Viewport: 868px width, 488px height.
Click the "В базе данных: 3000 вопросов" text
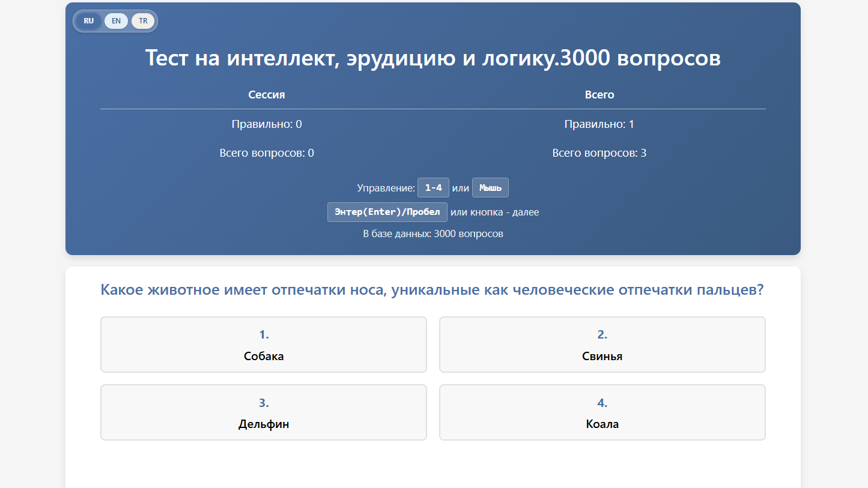point(433,233)
